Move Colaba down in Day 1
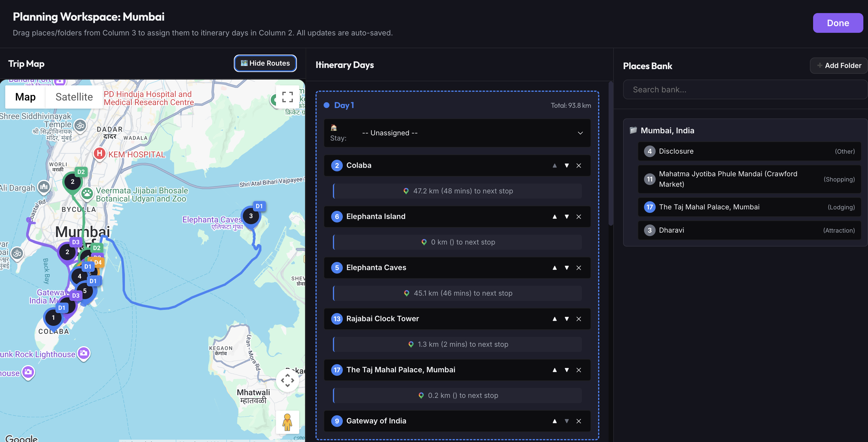This screenshot has width=868, height=442. coord(566,166)
